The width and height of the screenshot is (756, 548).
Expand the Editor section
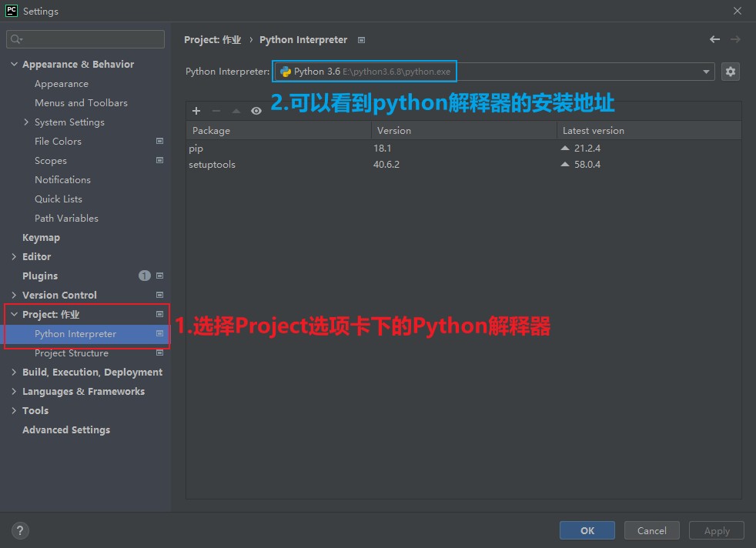pyautogui.click(x=14, y=256)
